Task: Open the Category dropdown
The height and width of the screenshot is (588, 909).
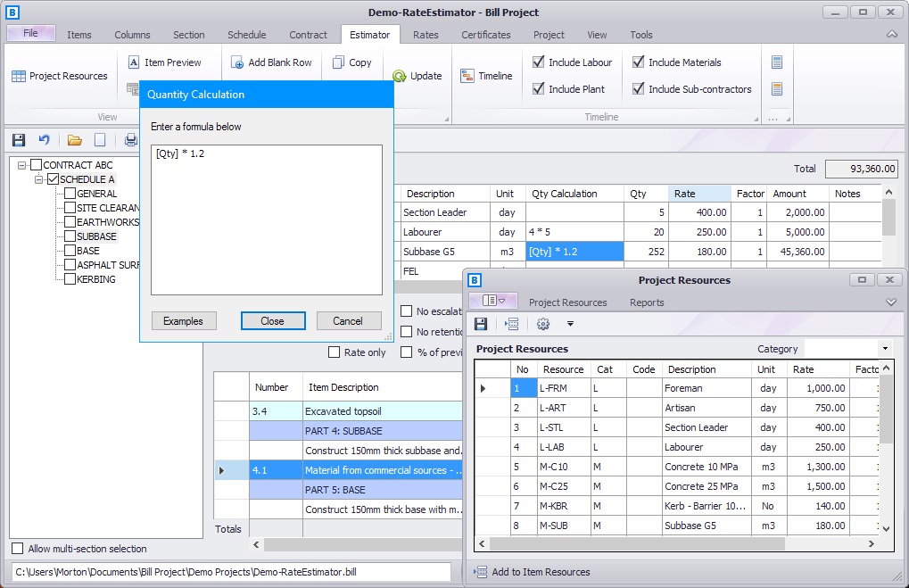Action: click(885, 349)
